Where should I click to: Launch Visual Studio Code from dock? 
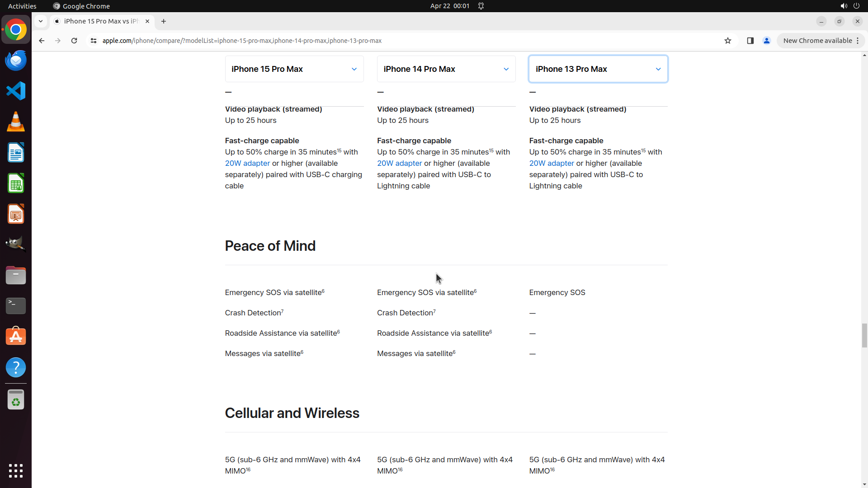click(16, 91)
